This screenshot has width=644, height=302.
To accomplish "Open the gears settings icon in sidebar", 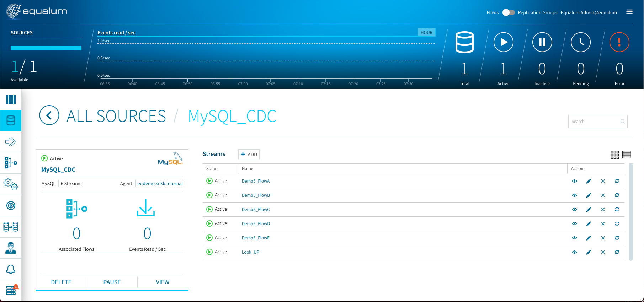I will coord(11,184).
